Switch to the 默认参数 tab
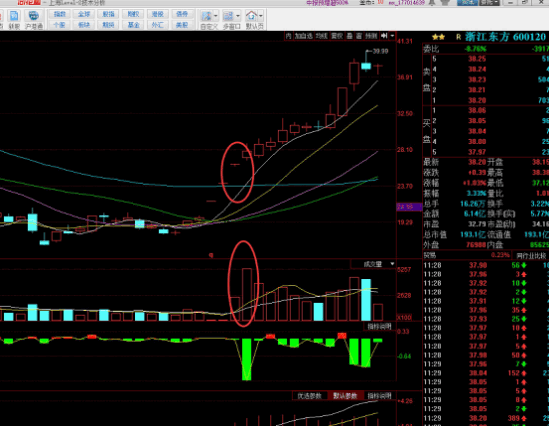Image resolution: width=549 pixels, height=426 pixels. pos(345,396)
